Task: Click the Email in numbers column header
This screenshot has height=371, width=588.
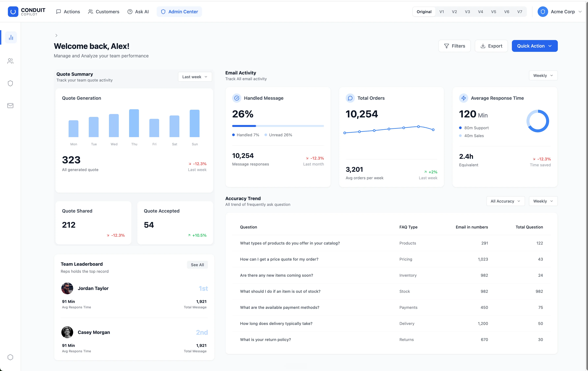Action: [x=472, y=227]
